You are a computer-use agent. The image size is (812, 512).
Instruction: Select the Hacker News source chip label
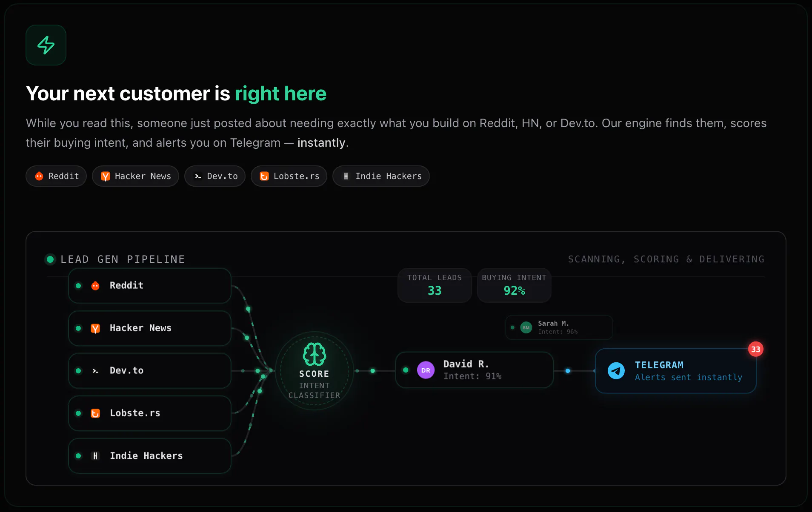click(x=143, y=176)
